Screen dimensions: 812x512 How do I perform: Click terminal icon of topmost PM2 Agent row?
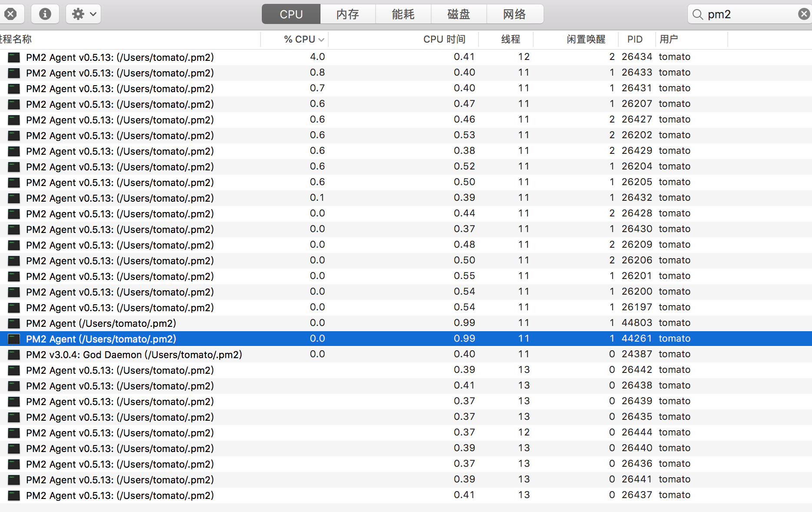[13, 57]
